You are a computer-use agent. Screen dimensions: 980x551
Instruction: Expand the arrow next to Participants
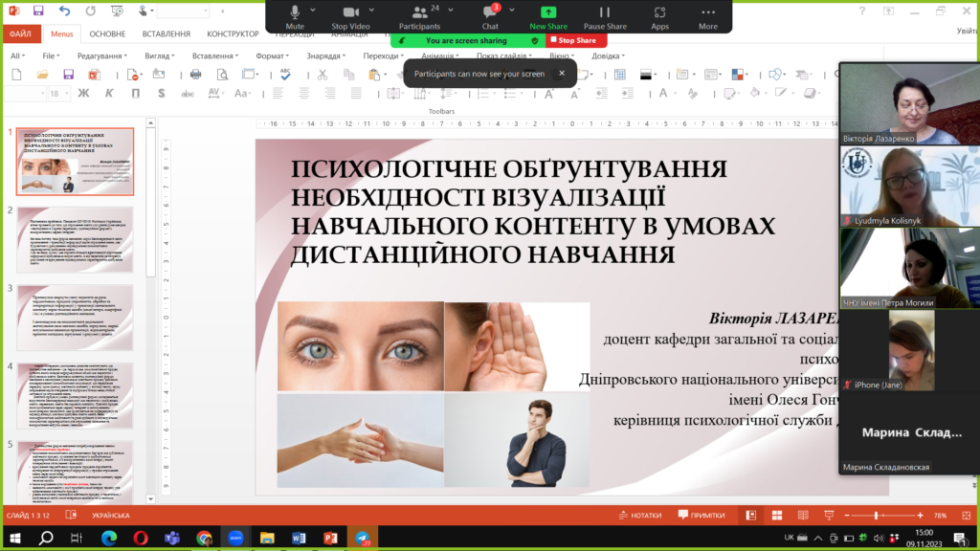click(x=451, y=10)
